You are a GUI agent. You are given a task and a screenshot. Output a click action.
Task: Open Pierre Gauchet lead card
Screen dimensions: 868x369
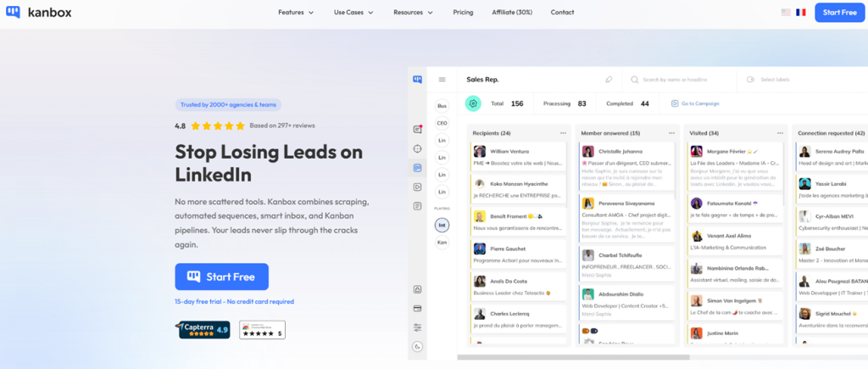[518, 254]
